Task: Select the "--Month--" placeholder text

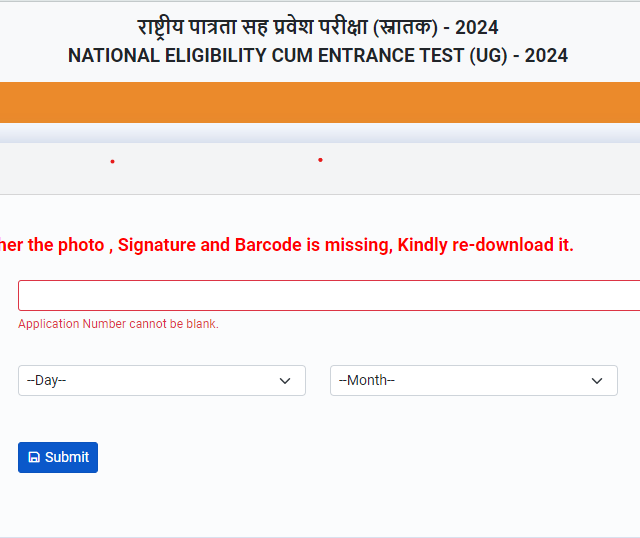Action: [x=367, y=381]
